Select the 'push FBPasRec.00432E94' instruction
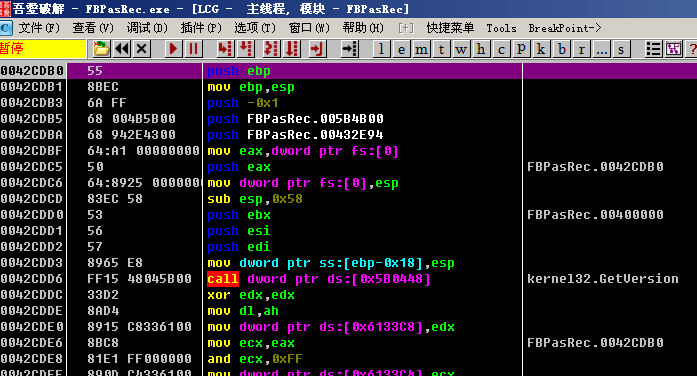 [x=295, y=135]
